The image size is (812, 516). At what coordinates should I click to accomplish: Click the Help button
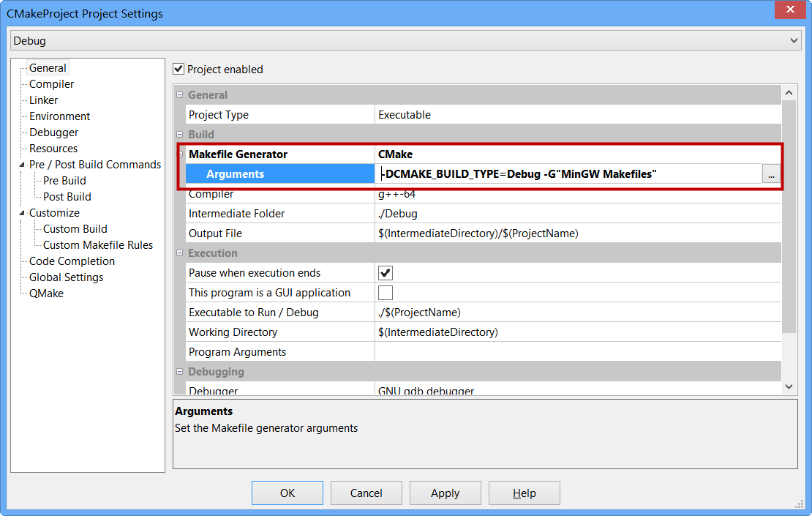click(524, 493)
